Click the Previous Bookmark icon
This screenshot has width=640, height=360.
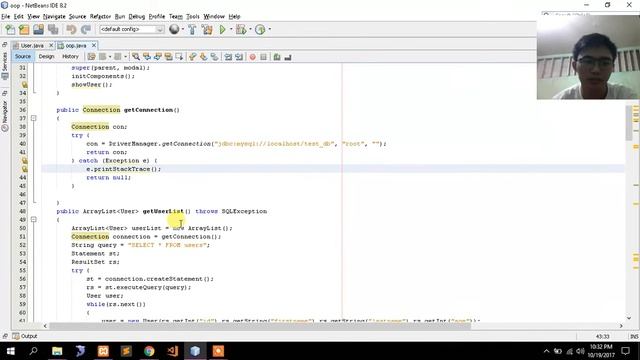pos(193,57)
